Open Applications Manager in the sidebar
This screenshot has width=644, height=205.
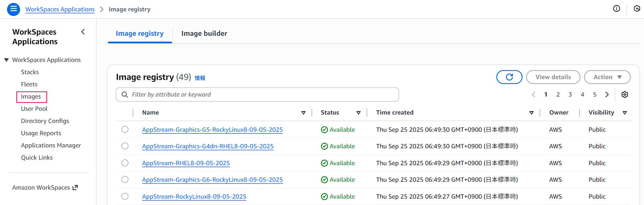click(51, 146)
